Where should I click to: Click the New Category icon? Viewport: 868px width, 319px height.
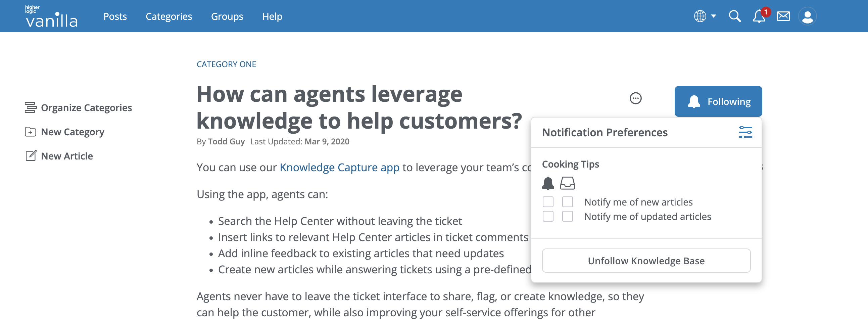click(31, 132)
